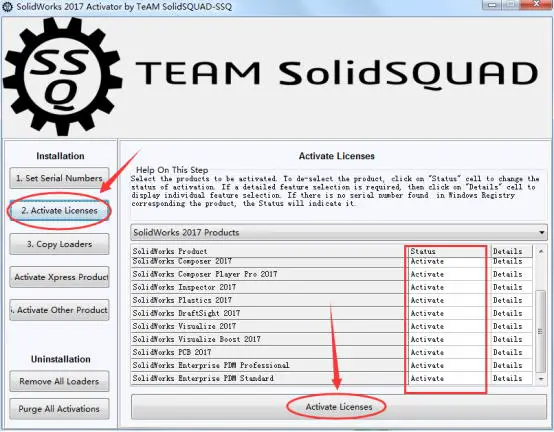554x432 pixels.
Task: Open Details for SolidWorks Plastics 2017
Action: click(511, 300)
